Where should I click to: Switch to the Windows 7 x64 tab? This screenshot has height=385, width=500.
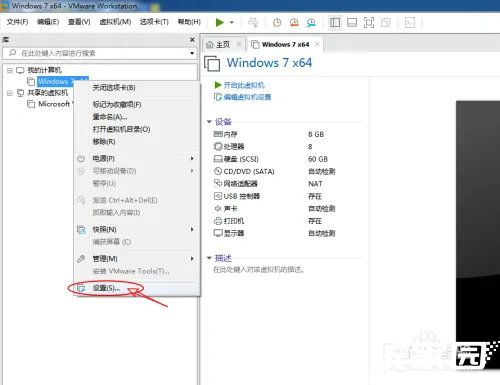(x=285, y=44)
